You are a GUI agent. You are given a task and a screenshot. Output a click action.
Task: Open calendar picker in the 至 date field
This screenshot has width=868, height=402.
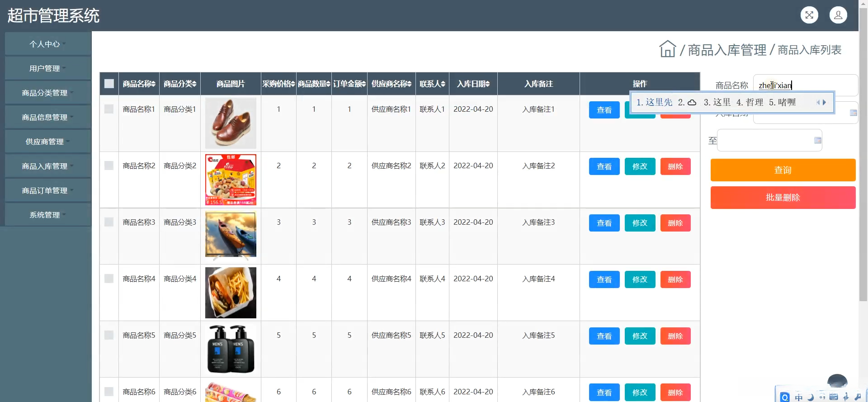tap(817, 140)
